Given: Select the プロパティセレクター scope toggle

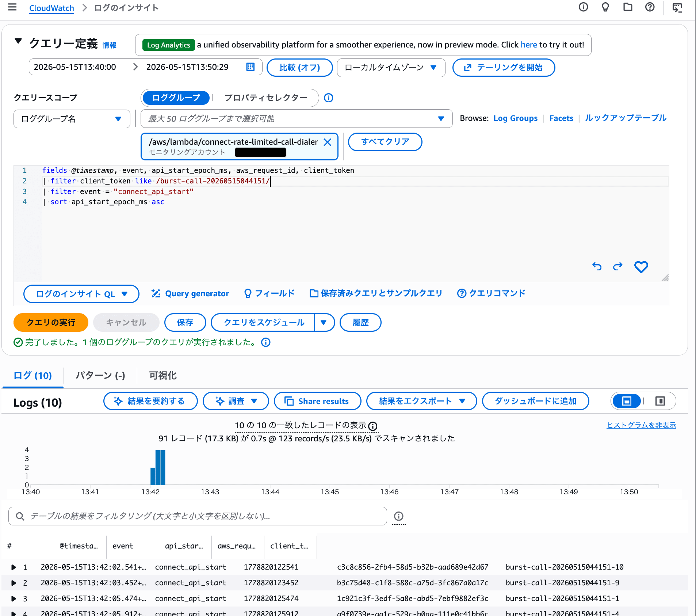Looking at the screenshot, I should (x=266, y=98).
